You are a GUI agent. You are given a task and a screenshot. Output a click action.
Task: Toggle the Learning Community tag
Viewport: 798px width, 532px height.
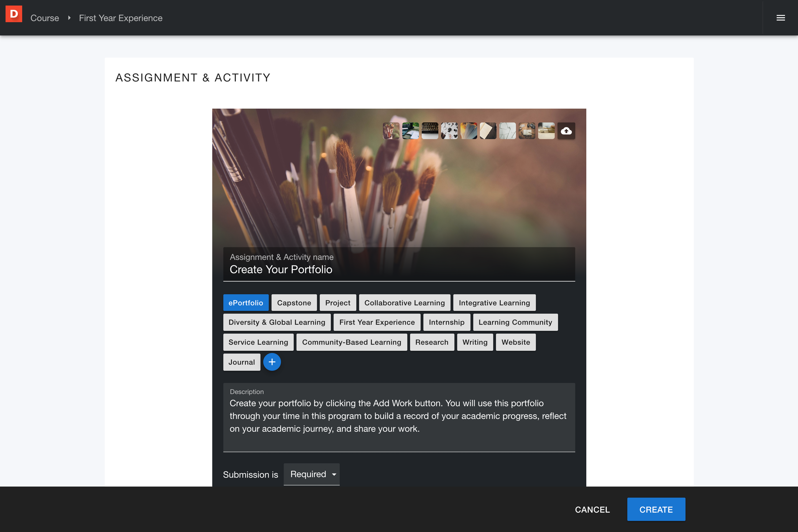[515, 322]
